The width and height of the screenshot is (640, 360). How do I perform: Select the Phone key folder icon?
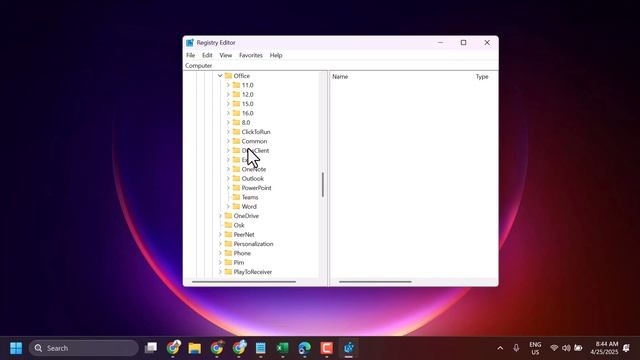(x=228, y=253)
